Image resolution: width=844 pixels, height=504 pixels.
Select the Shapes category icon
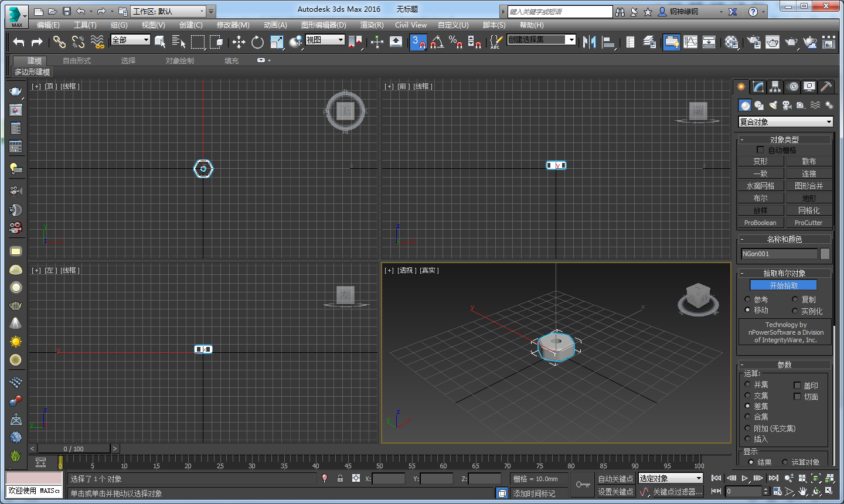click(759, 105)
